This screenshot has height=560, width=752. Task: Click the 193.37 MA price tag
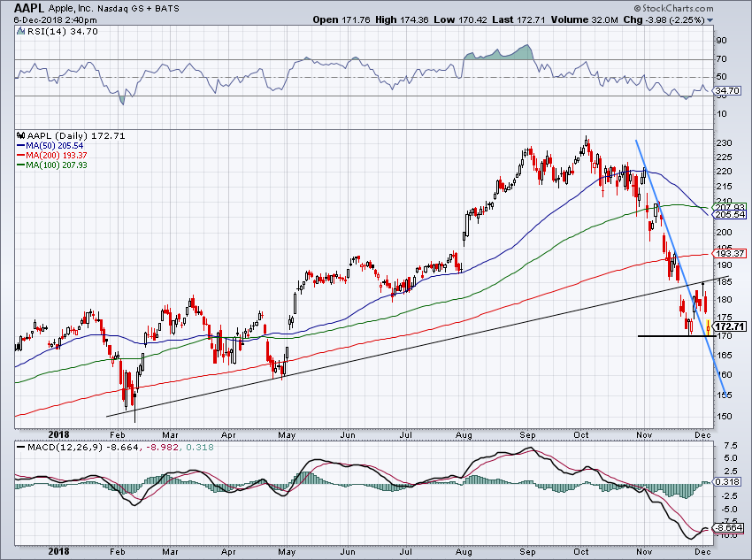(730, 253)
